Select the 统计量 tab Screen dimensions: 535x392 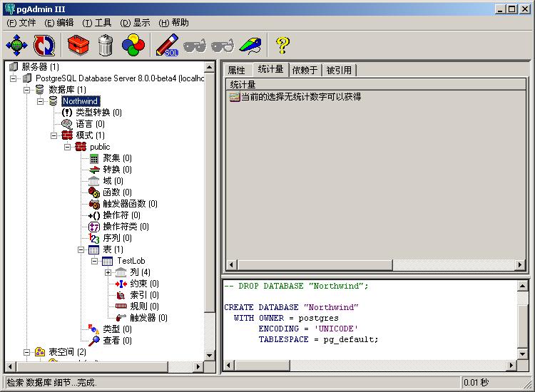[271, 70]
